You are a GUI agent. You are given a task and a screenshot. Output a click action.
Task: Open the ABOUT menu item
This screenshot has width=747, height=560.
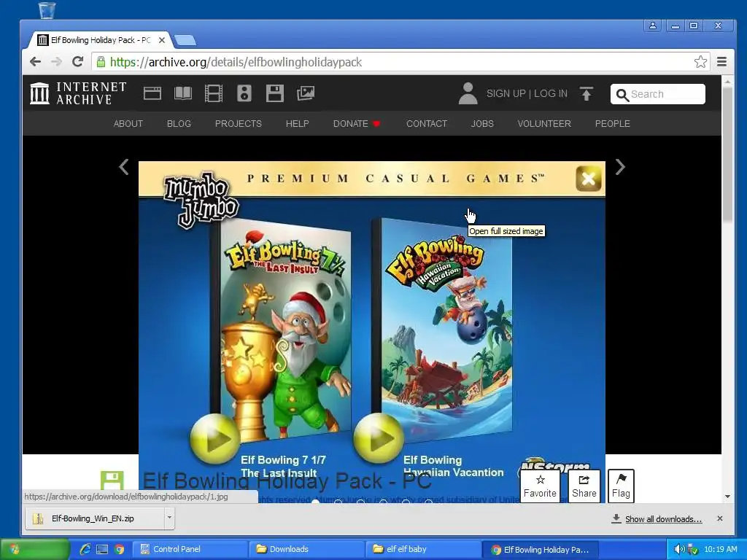click(x=128, y=124)
